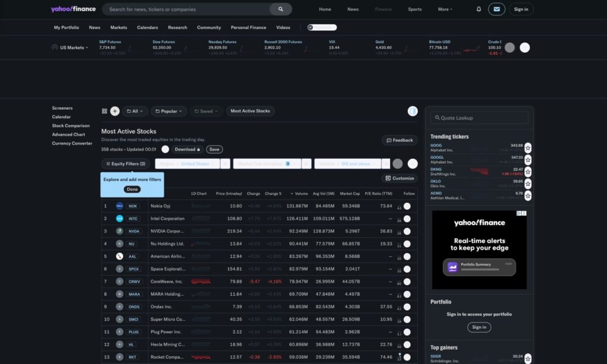The image size is (607, 364).
Task: Click the plus button to create screener
Action: pos(115,111)
